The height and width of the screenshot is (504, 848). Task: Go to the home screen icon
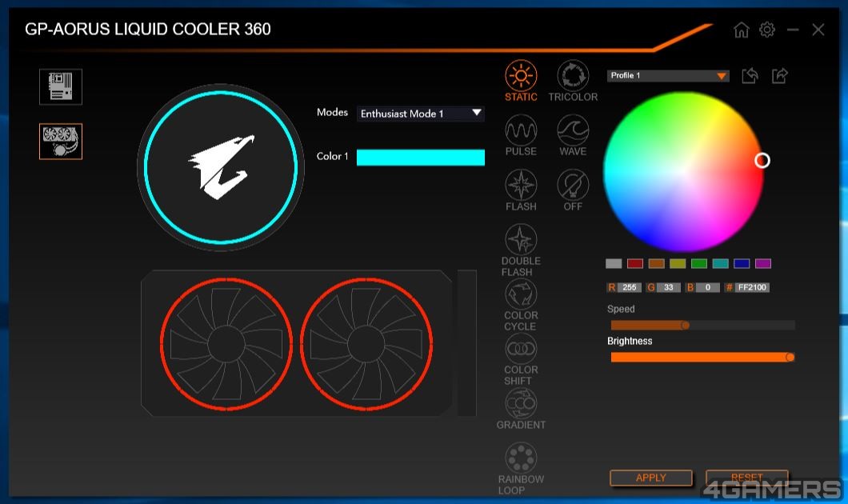tap(742, 30)
